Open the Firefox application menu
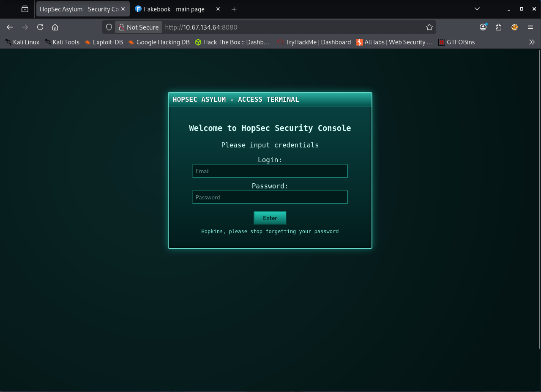The width and height of the screenshot is (541, 392). [x=530, y=27]
